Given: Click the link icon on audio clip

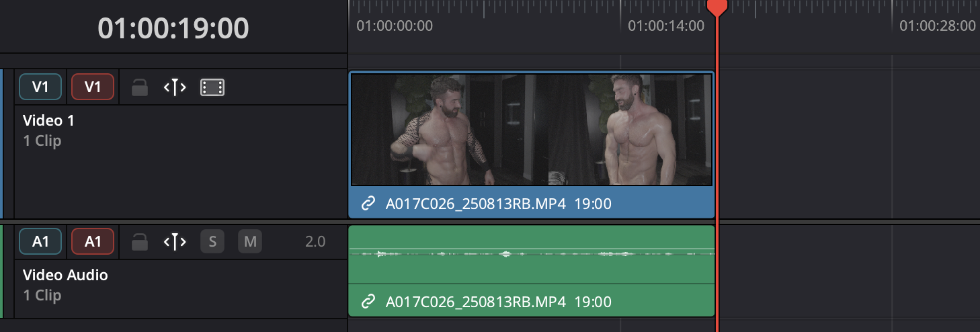Looking at the screenshot, I should tap(368, 301).
